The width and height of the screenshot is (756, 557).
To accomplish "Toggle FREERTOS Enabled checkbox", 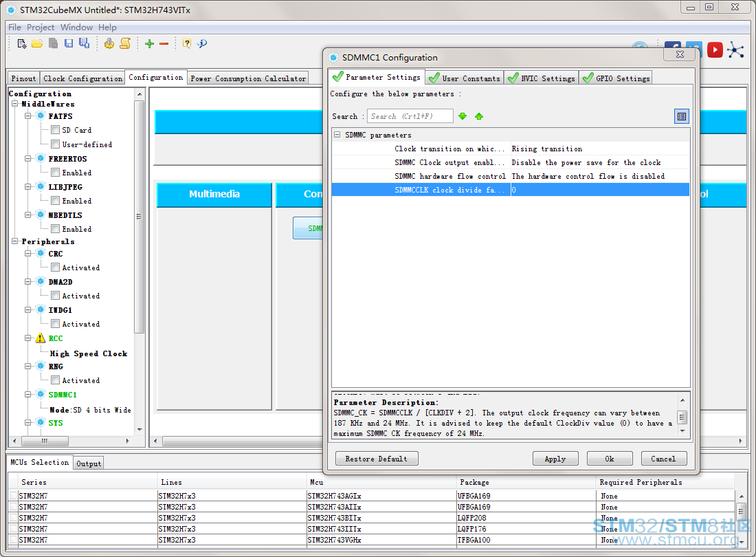I will pyautogui.click(x=56, y=172).
